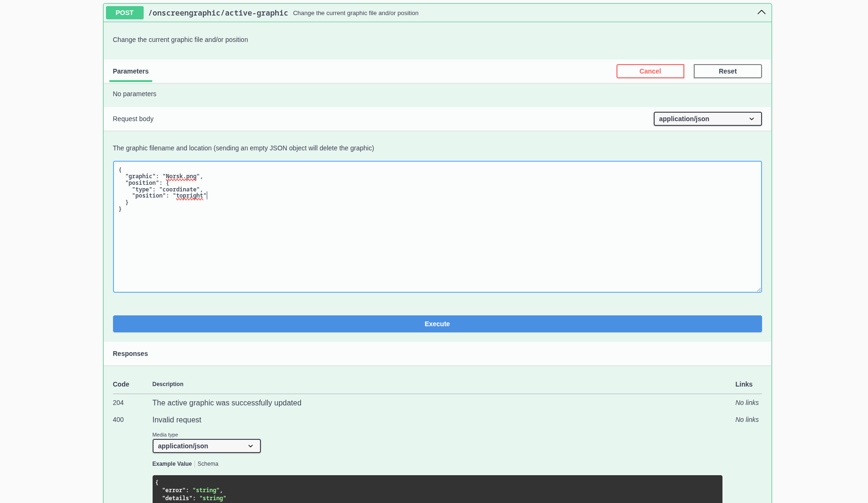Viewport: 868px width, 503px height.
Task: Click the Invalid request description text
Action: (x=177, y=420)
